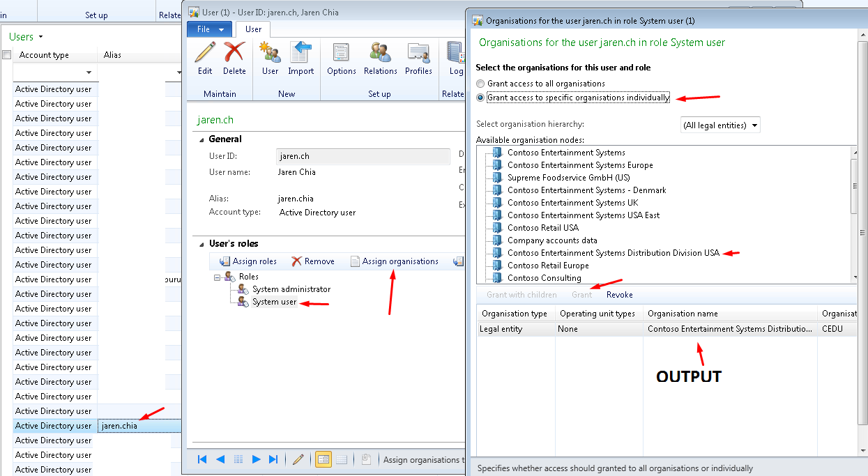Click the Edit pencil icon in ribbon
Viewport: 868px width, 476px height.
pos(205,53)
